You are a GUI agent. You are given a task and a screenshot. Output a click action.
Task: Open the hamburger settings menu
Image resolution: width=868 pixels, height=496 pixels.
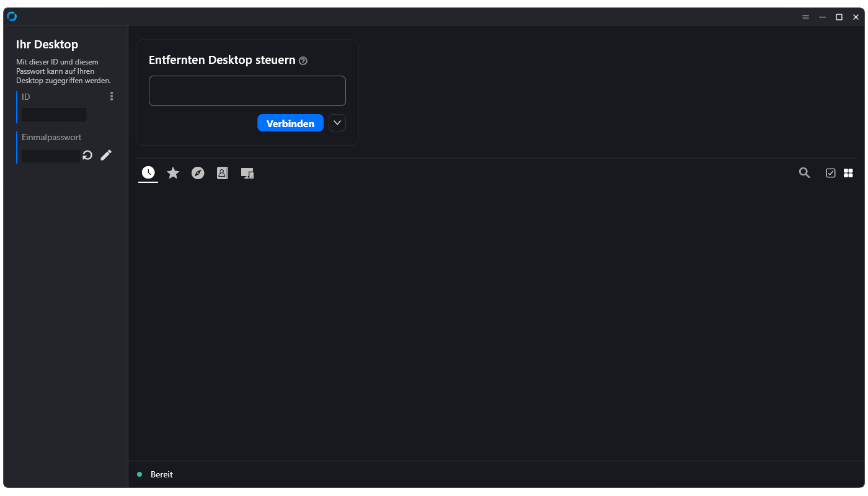click(805, 17)
